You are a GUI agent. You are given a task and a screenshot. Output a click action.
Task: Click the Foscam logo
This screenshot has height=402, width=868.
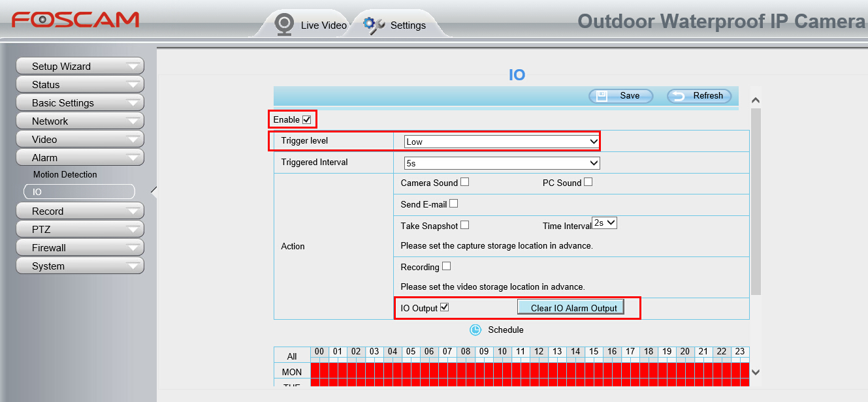tap(75, 20)
